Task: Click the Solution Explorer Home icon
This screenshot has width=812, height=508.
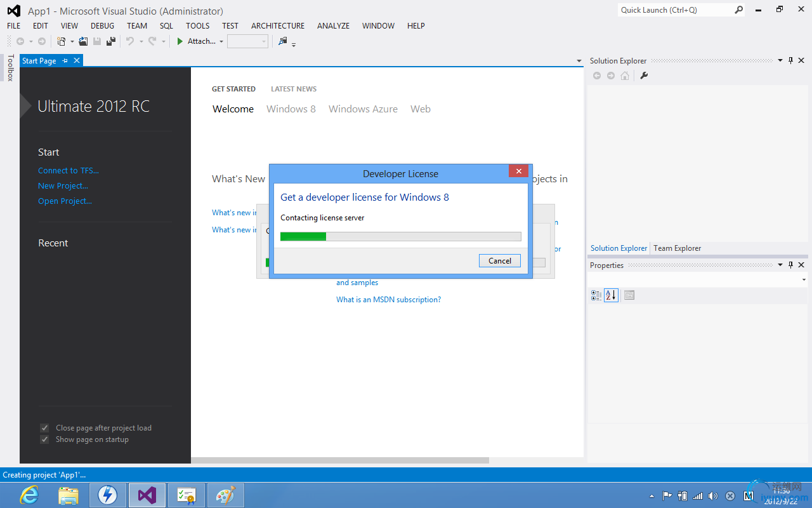Action: coord(625,76)
